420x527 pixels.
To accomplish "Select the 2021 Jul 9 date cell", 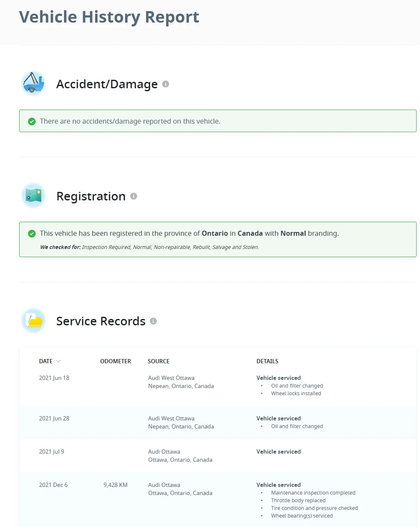I will pyautogui.click(x=52, y=452).
